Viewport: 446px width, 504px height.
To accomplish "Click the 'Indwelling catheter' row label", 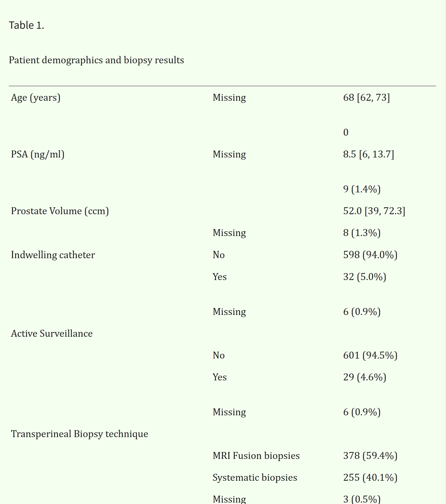I will [x=53, y=255].
